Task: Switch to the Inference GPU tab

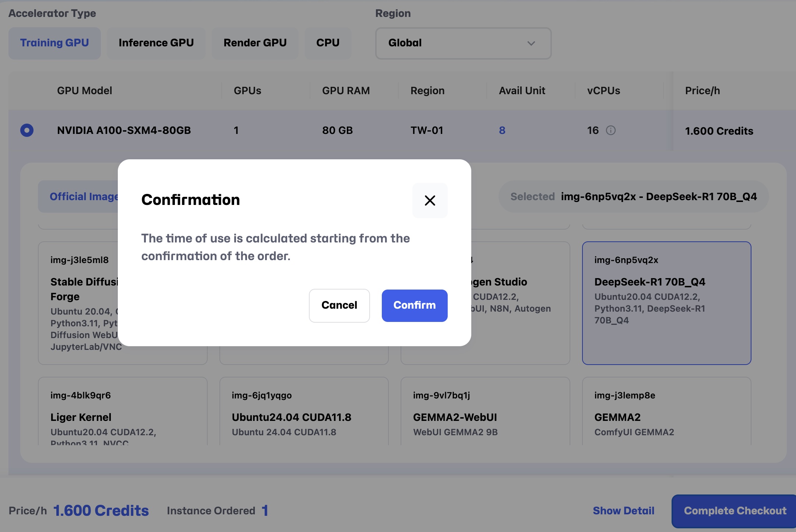Action: (156, 43)
